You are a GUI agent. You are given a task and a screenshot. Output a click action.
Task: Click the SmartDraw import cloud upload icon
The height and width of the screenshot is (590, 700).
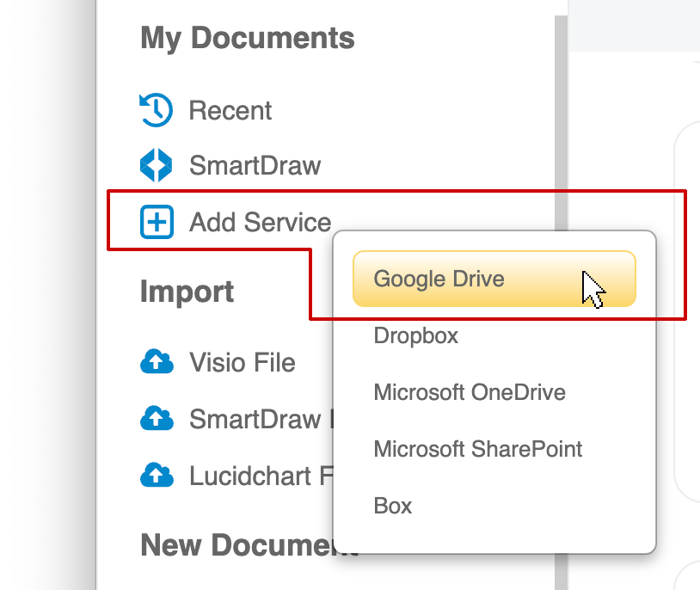pos(157,419)
